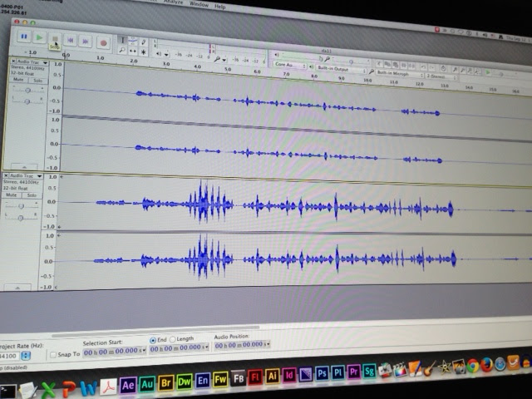This screenshot has width=532, height=399.
Task: Enable the Snap To checkbox
Action: click(53, 355)
